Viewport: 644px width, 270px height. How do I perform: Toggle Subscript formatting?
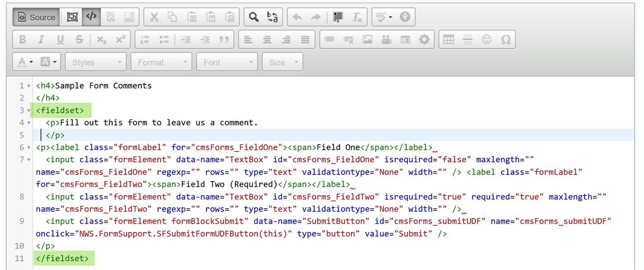[x=102, y=40]
